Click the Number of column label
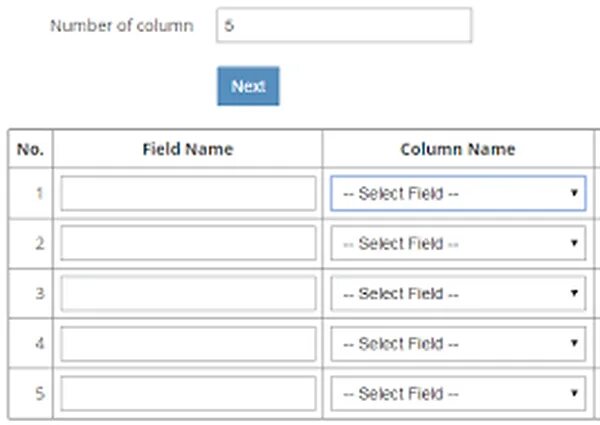The width and height of the screenshot is (600, 425). point(122,26)
